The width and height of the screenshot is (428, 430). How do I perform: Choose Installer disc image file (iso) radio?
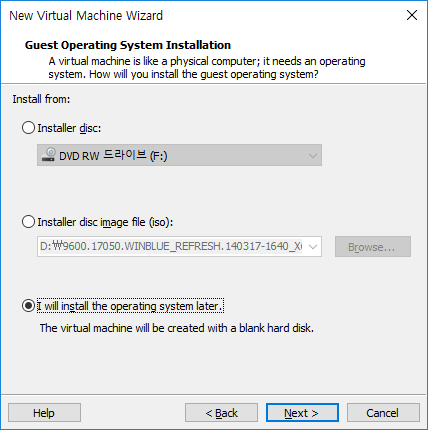28,222
